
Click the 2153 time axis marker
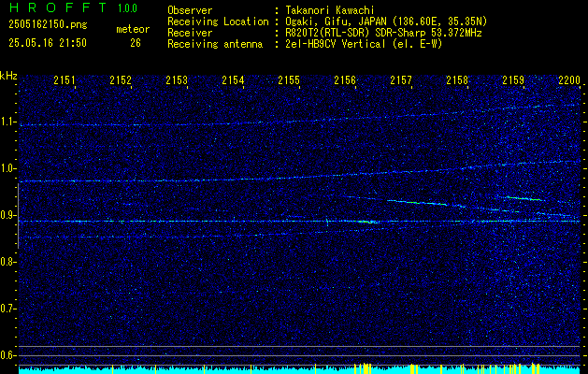pyautogui.click(x=177, y=79)
